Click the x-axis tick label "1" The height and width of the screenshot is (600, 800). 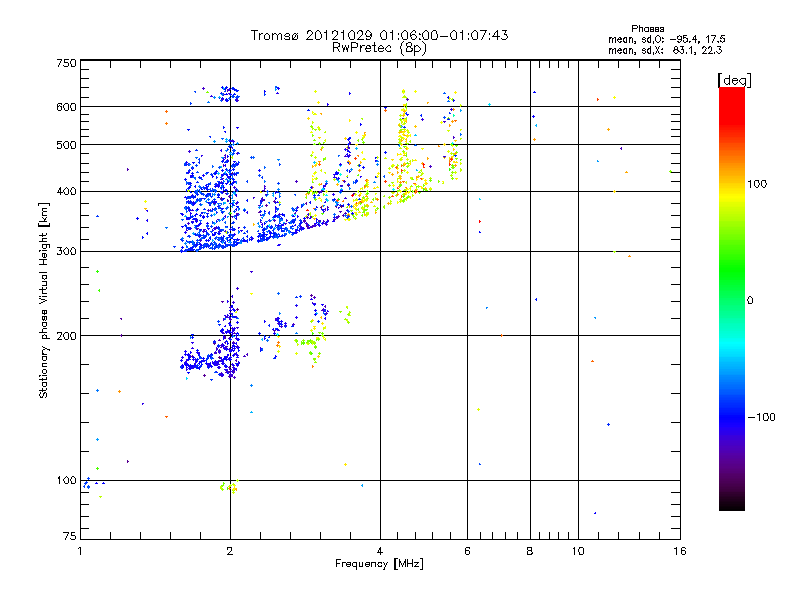pos(81,551)
